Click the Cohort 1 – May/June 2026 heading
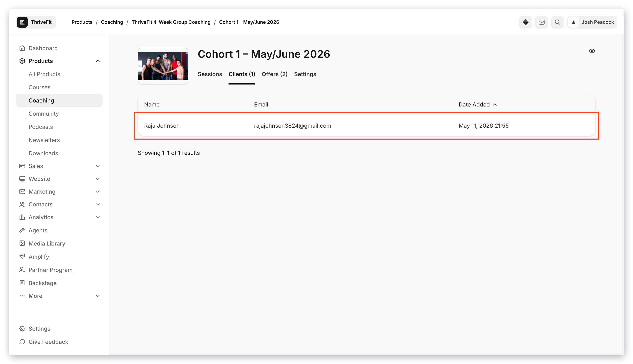 [x=264, y=54]
